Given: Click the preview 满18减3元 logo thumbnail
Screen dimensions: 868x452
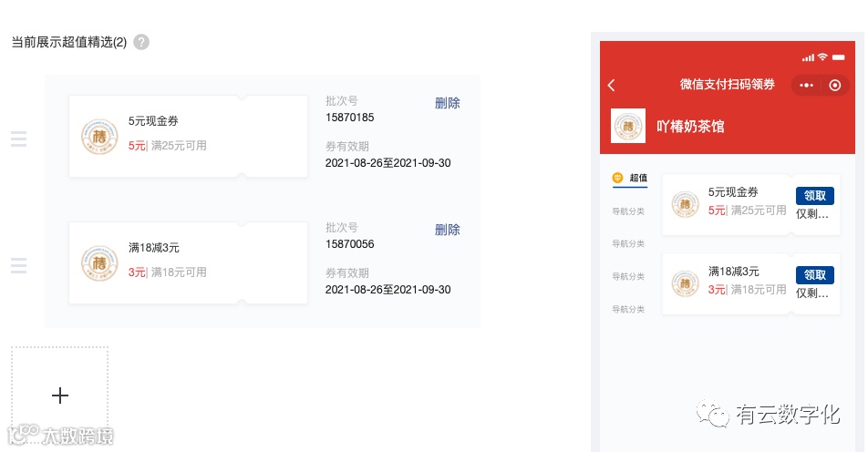Looking at the screenshot, I should pos(686,283).
